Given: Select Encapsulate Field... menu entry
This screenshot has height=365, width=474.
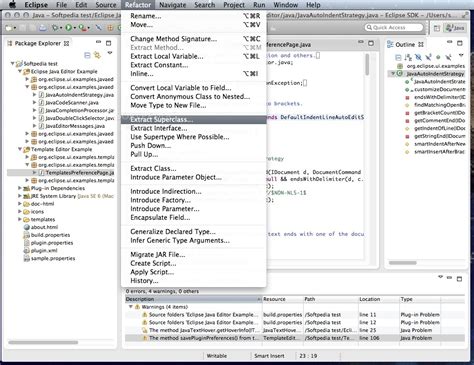Looking at the screenshot, I should (194, 217).
